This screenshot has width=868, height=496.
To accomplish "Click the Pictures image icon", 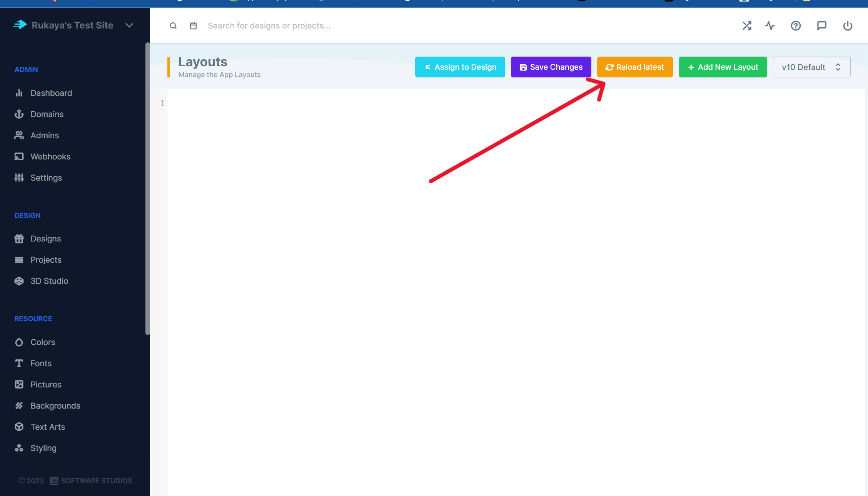I will (19, 385).
